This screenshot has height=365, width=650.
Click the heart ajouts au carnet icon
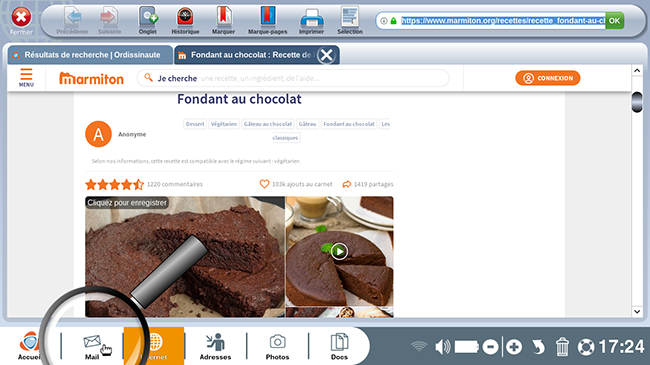click(x=264, y=184)
